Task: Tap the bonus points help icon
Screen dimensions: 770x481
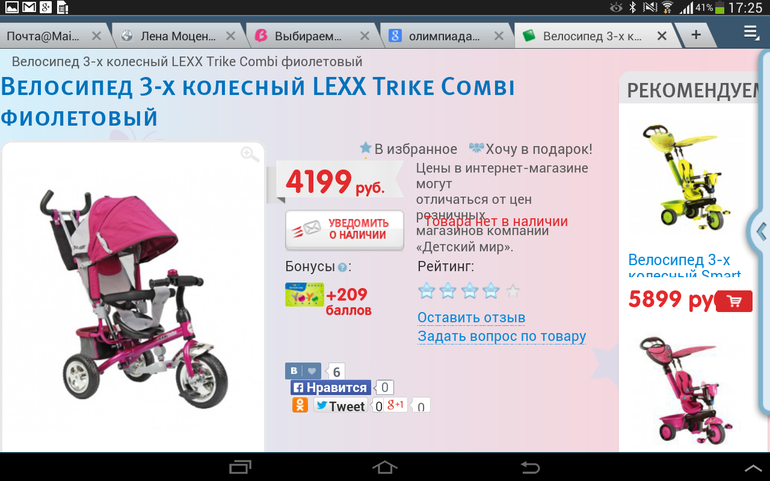Action: pos(342,267)
